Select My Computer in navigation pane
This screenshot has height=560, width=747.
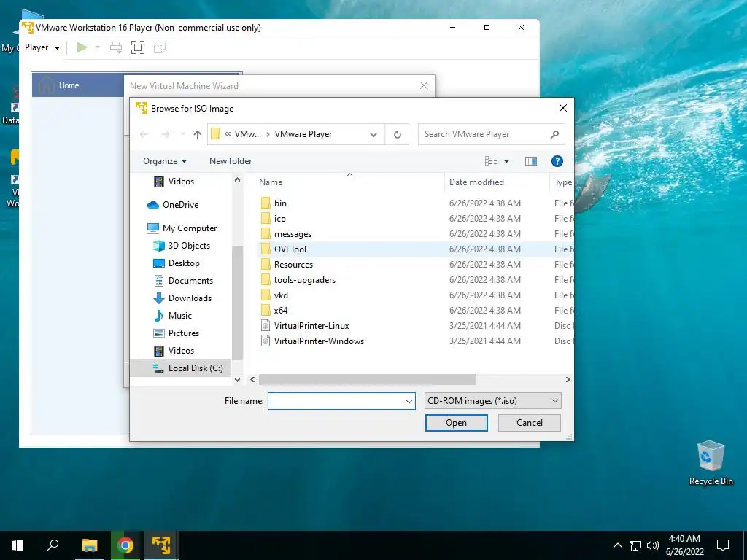189,228
